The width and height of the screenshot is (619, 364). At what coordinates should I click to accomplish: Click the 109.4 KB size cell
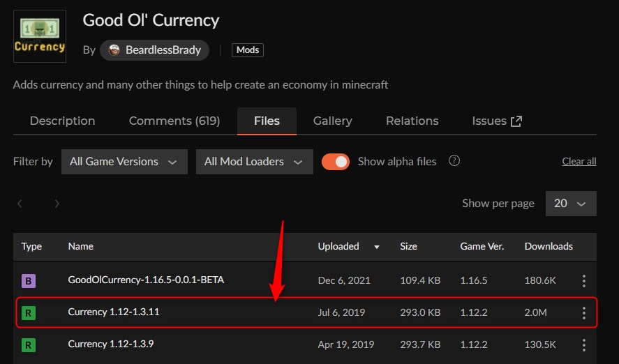[x=420, y=281]
